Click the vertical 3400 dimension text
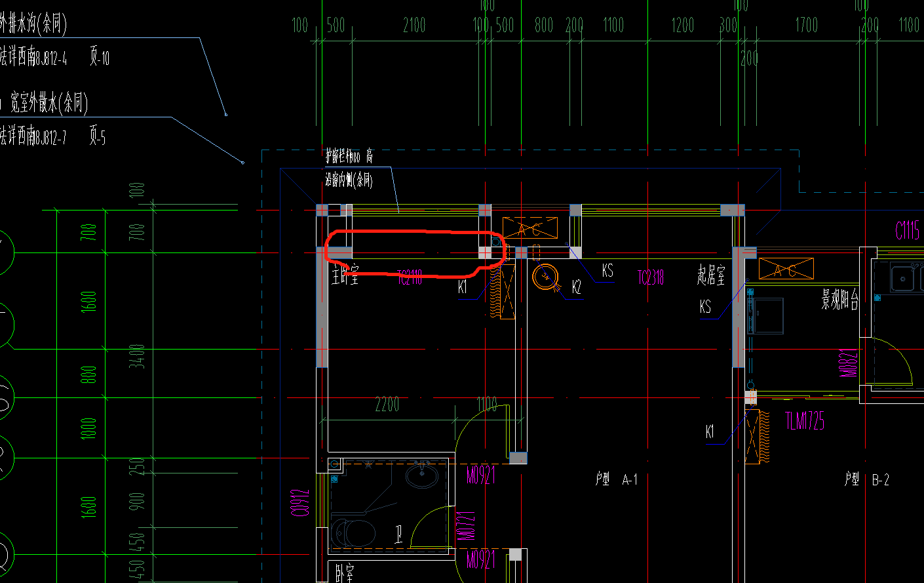 136,355
